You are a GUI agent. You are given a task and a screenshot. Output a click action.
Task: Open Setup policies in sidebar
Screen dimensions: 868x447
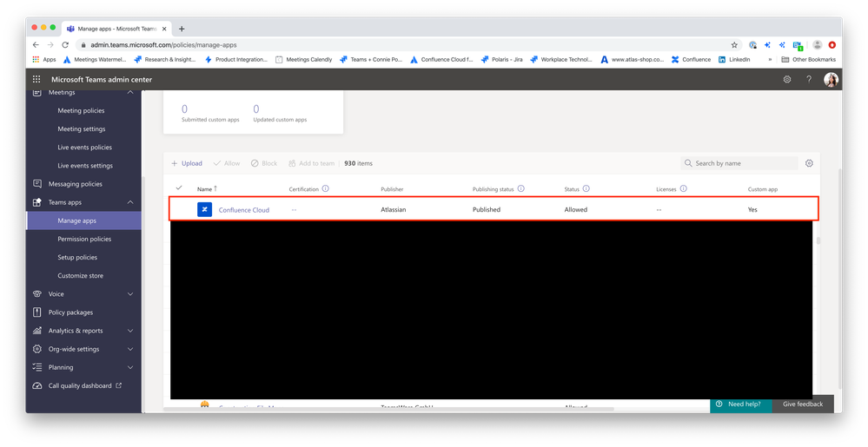point(77,257)
